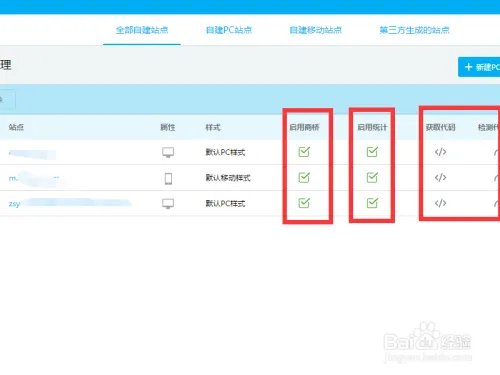Viewport: 500px width, 375px height.
Task: Click 默认移动样式 style text
Action: pyautogui.click(x=228, y=178)
